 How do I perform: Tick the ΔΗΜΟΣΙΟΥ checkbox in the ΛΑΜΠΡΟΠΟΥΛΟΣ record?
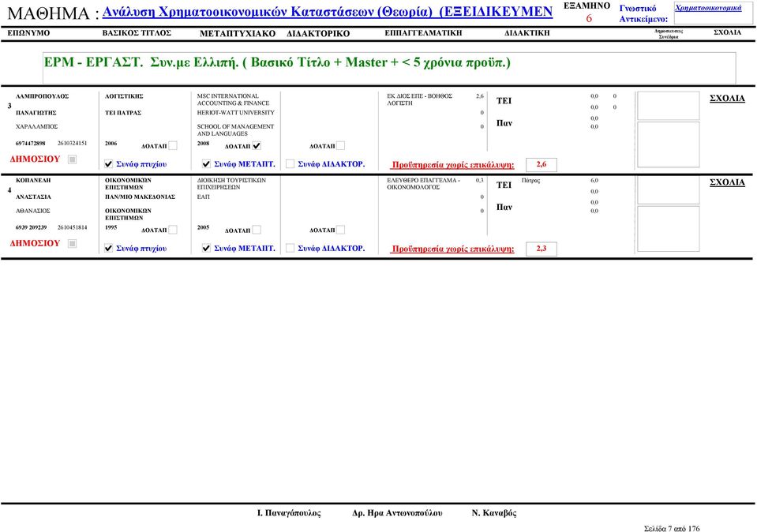tap(72, 159)
